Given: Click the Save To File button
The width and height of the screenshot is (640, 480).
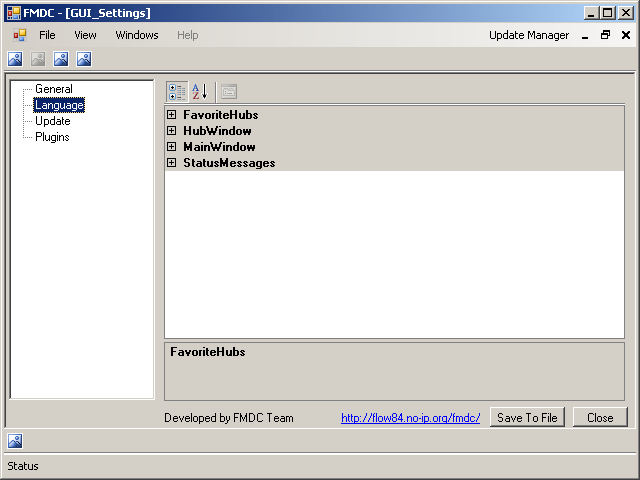Looking at the screenshot, I should coord(527,418).
